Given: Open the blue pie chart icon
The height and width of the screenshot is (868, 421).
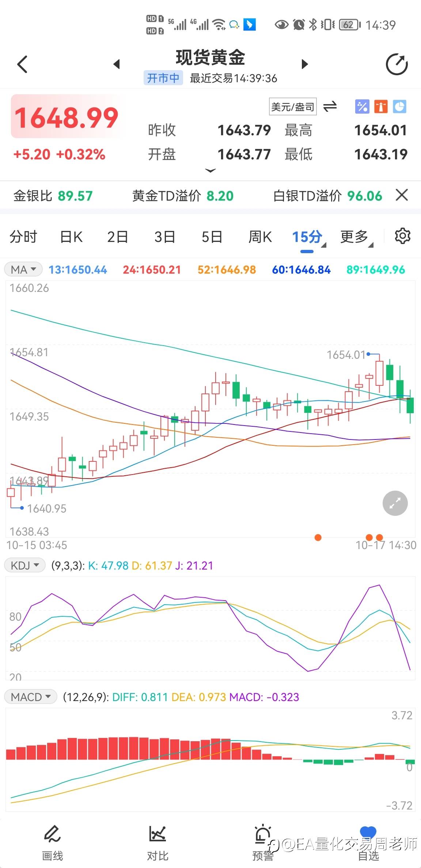Looking at the screenshot, I should (399, 107).
